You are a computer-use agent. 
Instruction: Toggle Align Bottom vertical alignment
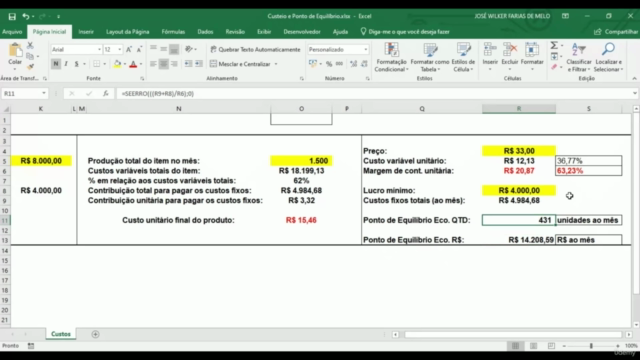pos(174,49)
